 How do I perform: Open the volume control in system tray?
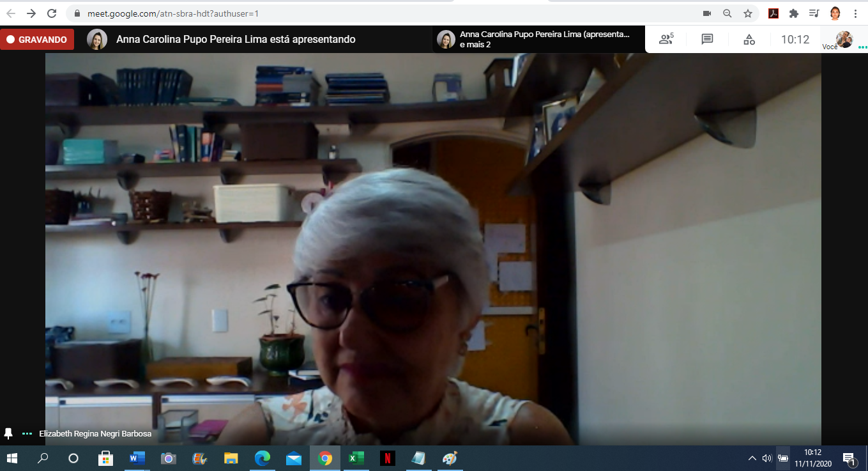(766, 458)
